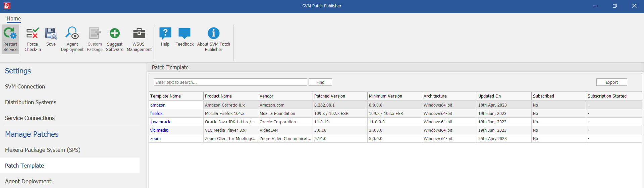Viewport: 644px width, 188px height.
Task: Go to Distribution Systems in sidebar
Action: (x=31, y=102)
